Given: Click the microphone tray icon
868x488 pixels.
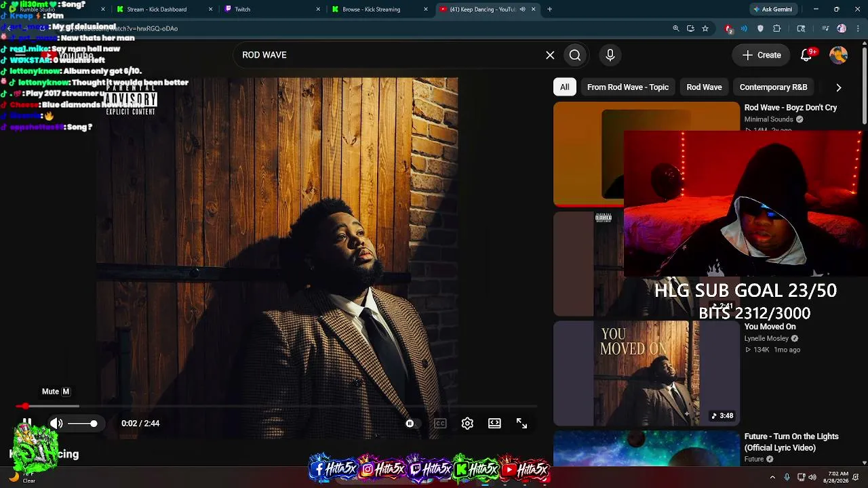Looking at the screenshot, I should tap(787, 477).
